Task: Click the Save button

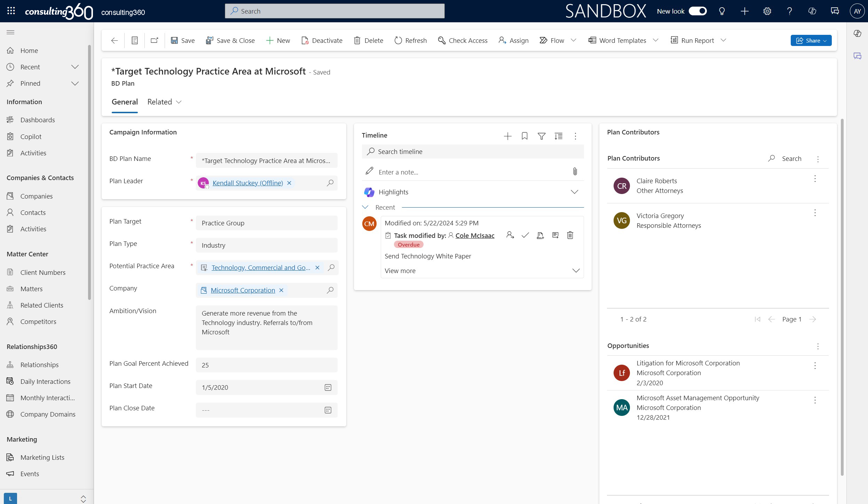Action: pos(183,40)
